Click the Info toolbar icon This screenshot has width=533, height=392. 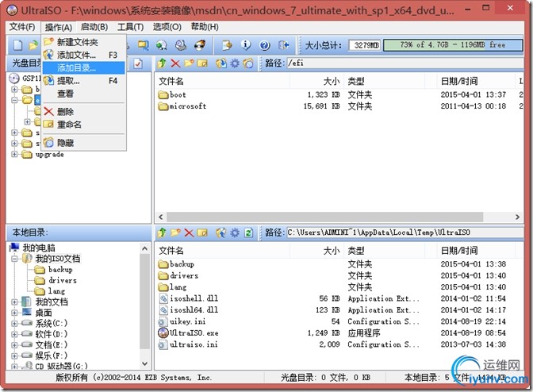click(x=246, y=45)
